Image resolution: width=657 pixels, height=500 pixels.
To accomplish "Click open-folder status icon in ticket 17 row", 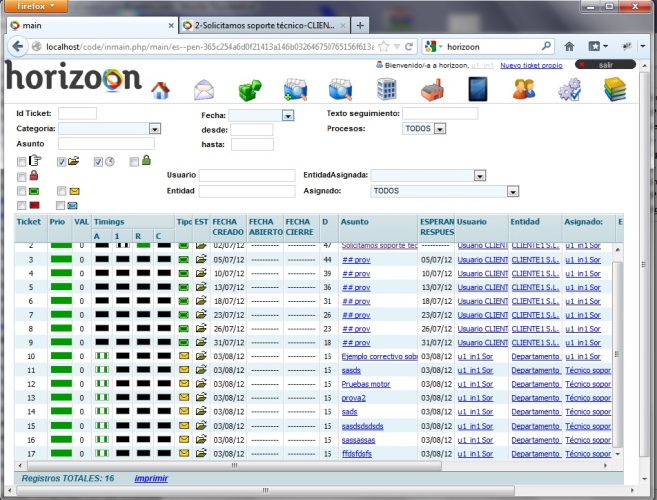I will 201,453.
